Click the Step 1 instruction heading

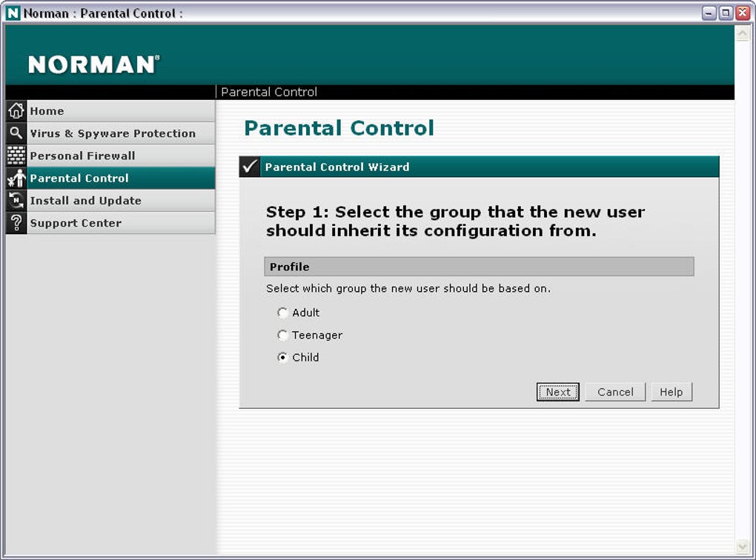[x=455, y=221]
